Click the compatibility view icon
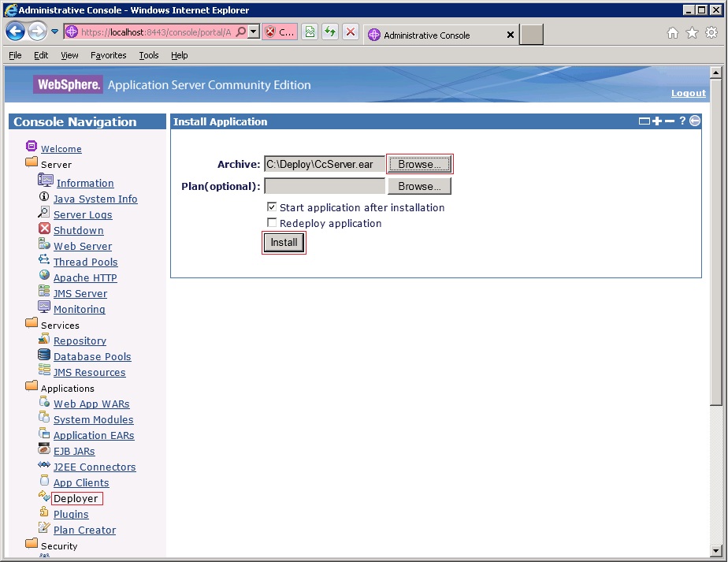The height and width of the screenshot is (562, 728). click(x=310, y=32)
